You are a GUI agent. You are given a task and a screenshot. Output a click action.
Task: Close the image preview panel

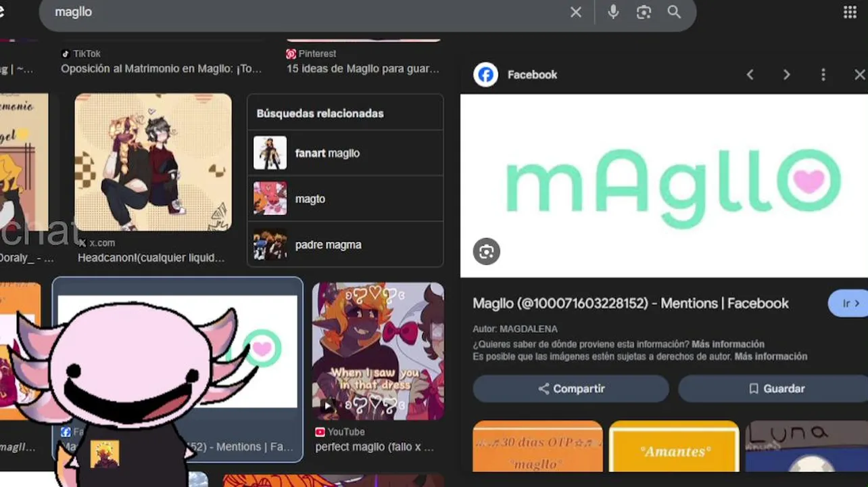[x=859, y=74]
